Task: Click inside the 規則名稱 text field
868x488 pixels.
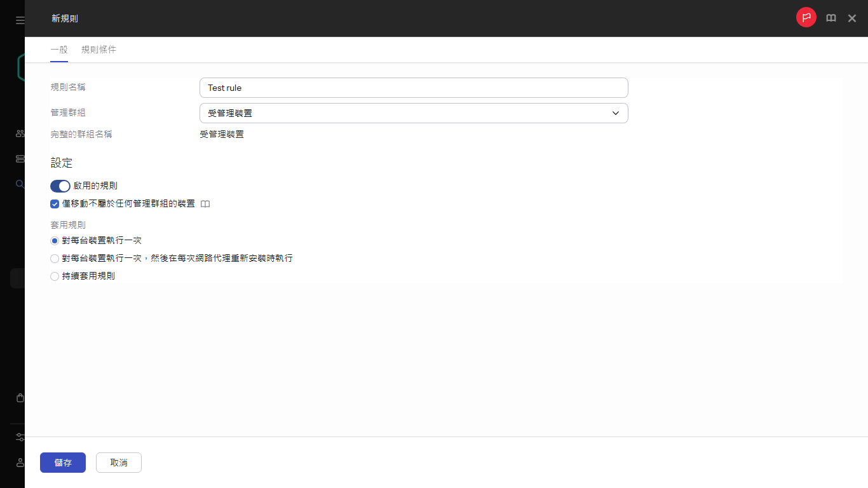Action: pyautogui.click(x=413, y=87)
